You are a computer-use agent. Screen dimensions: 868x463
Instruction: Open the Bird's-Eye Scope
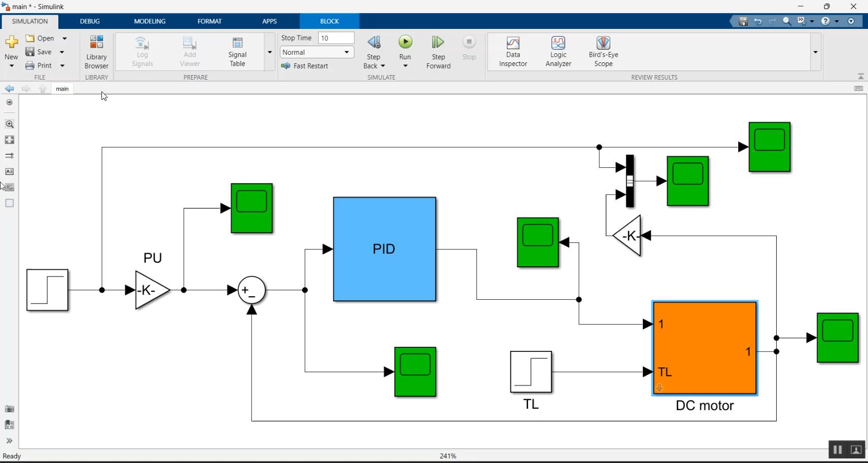point(603,52)
